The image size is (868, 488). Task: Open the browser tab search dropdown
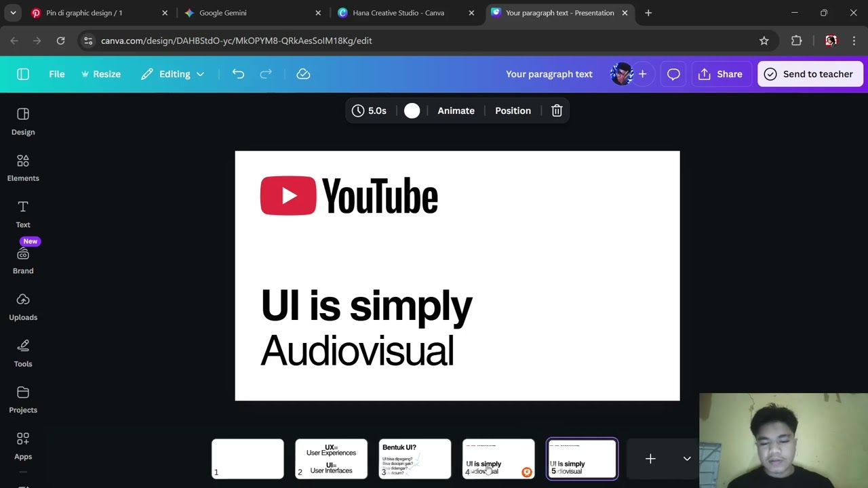click(x=13, y=13)
